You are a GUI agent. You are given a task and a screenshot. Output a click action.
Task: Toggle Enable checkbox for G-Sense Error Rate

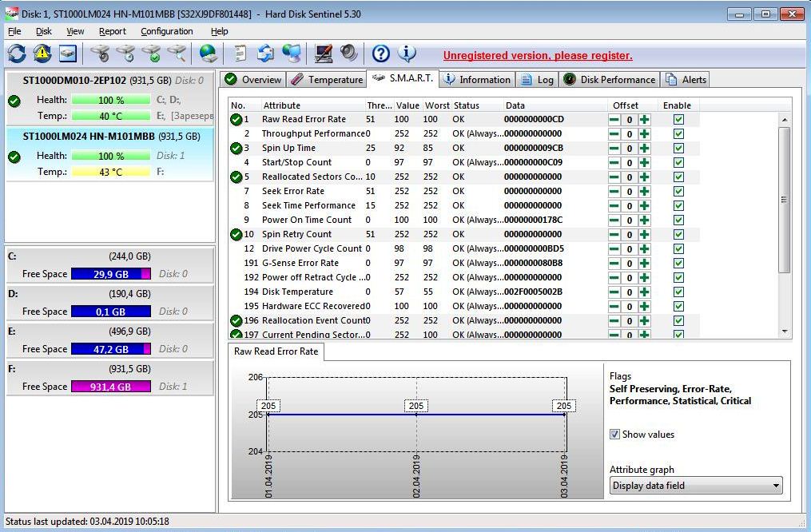pyautogui.click(x=678, y=263)
